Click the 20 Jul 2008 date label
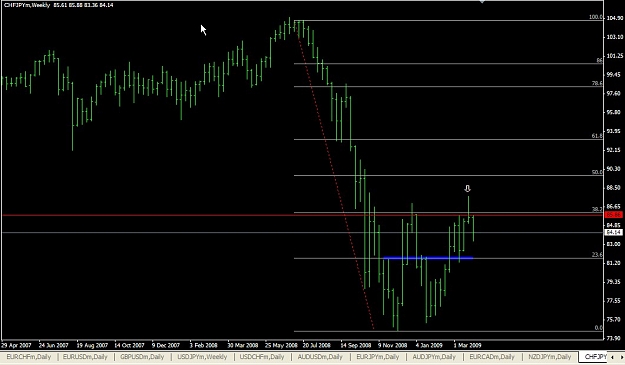 317,345
